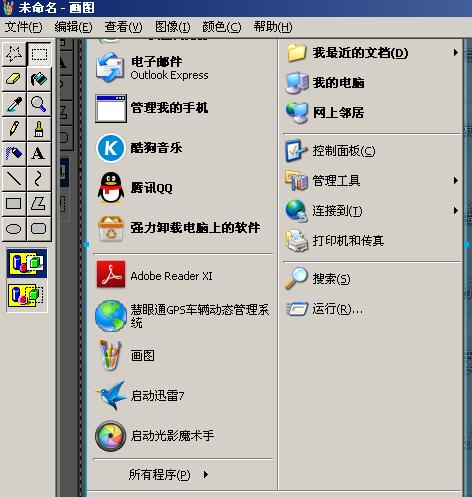Pick the Polygon shape tool
This screenshot has height=497, width=472.
(39, 204)
